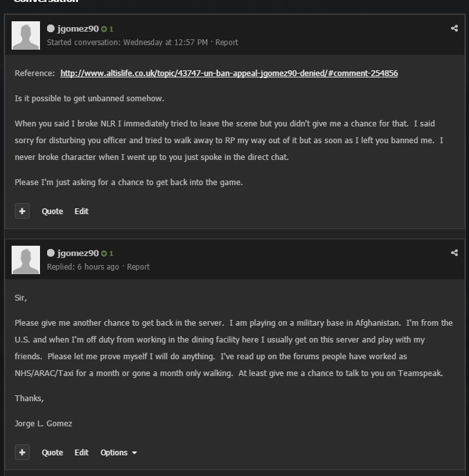
Task: Quote the first conversation message
Action: pos(52,212)
